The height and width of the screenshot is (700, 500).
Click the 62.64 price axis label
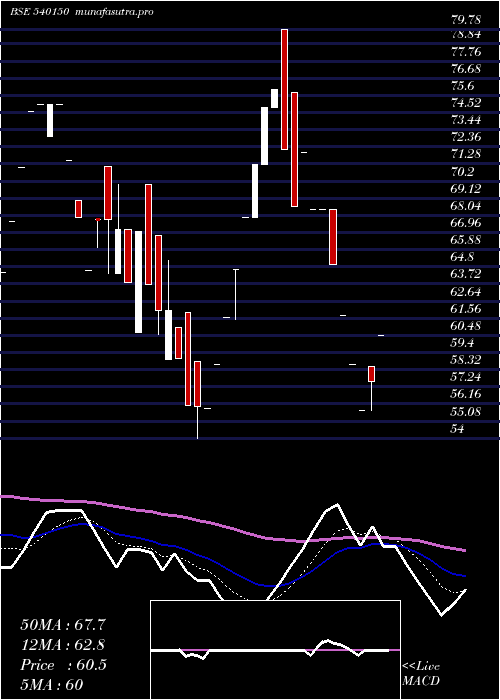pyautogui.click(x=466, y=292)
